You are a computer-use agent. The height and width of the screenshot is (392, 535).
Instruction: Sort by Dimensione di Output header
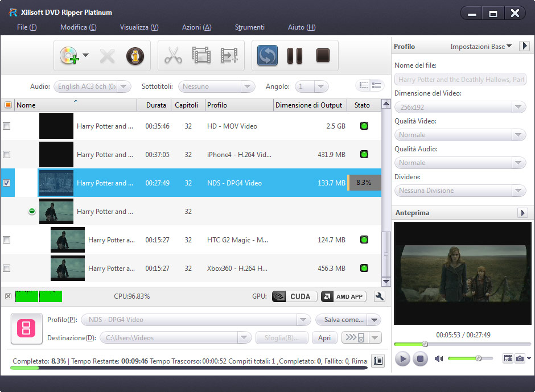309,105
